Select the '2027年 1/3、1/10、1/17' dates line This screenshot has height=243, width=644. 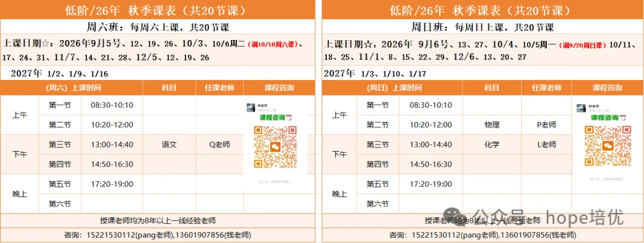pyautogui.click(x=375, y=74)
